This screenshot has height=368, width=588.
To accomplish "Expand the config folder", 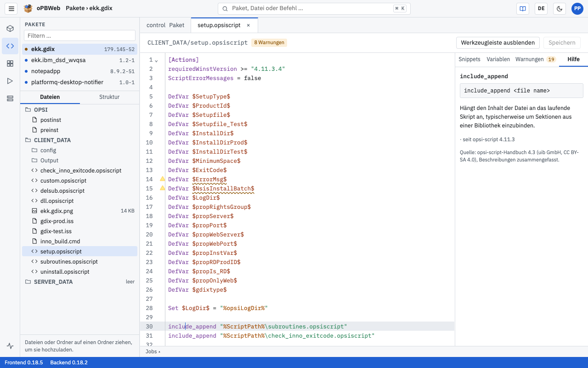I will pyautogui.click(x=80, y=150).
